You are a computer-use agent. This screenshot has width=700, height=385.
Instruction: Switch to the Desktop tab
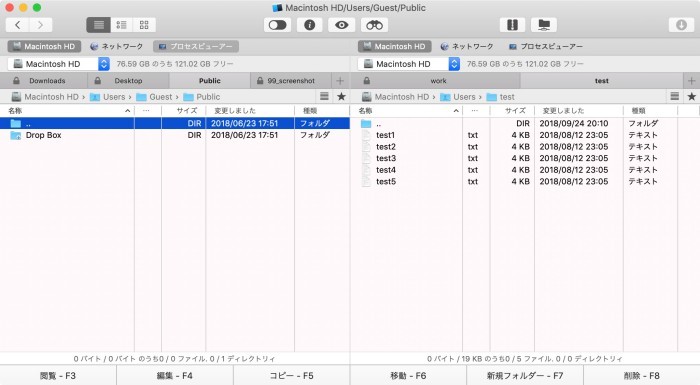tap(128, 81)
